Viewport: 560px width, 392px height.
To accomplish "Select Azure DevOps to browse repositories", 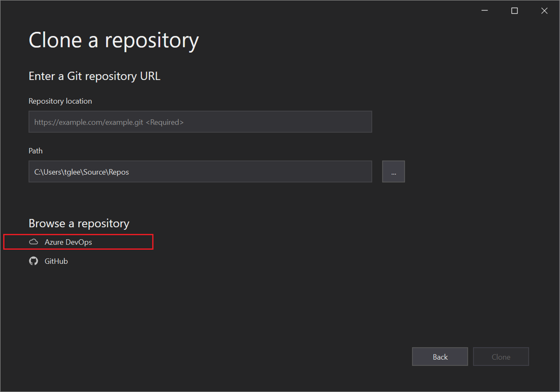I will (x=68, y=241).
